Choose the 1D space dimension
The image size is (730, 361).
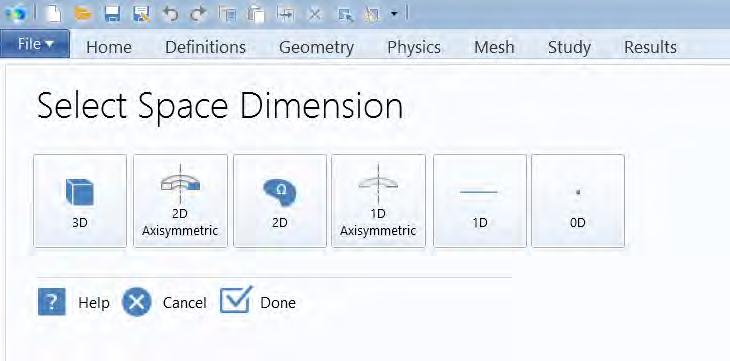[480, 201]
